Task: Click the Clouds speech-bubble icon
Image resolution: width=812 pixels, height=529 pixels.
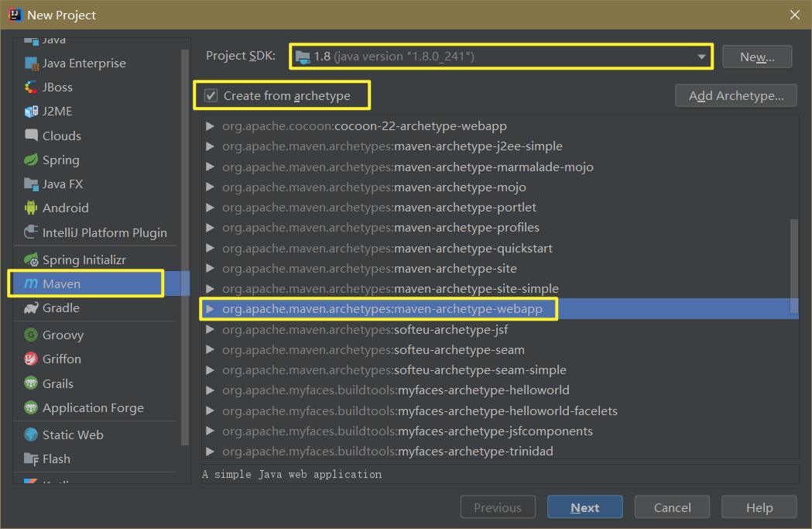Action: pos(31,136)
